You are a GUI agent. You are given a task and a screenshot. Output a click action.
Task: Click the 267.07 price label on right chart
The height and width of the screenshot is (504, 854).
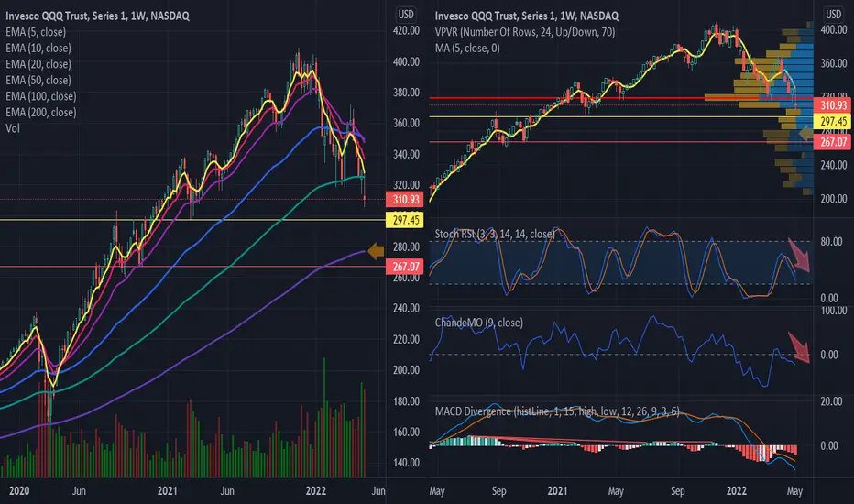833,142
